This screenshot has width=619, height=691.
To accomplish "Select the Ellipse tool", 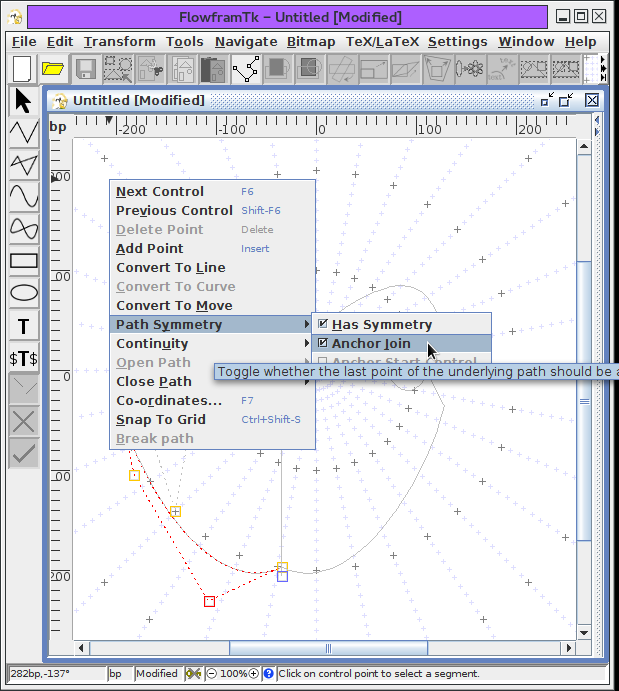I will tap(24, 293).
